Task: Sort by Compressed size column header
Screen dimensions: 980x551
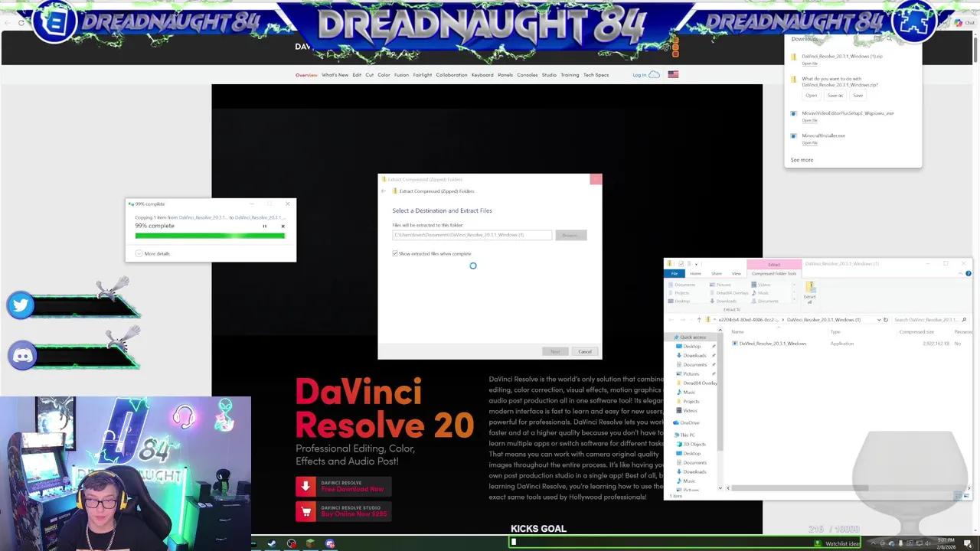Action: pos(916,332)
